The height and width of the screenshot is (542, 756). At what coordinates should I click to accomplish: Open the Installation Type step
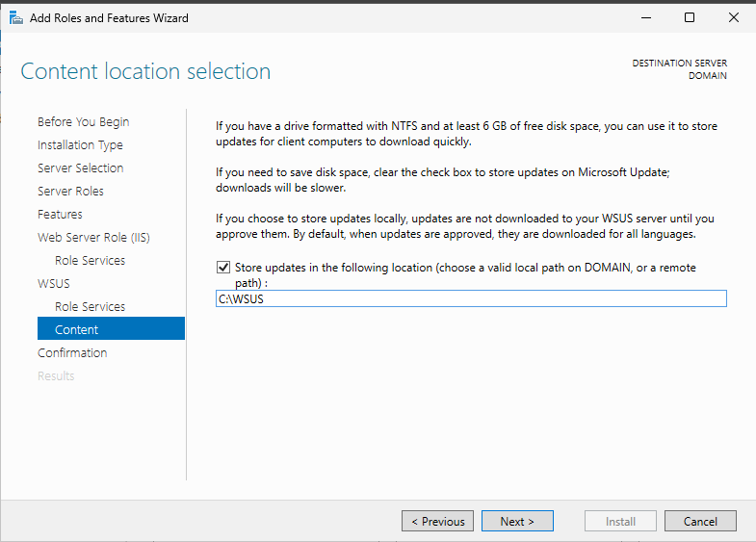click(x=80, y=145)
